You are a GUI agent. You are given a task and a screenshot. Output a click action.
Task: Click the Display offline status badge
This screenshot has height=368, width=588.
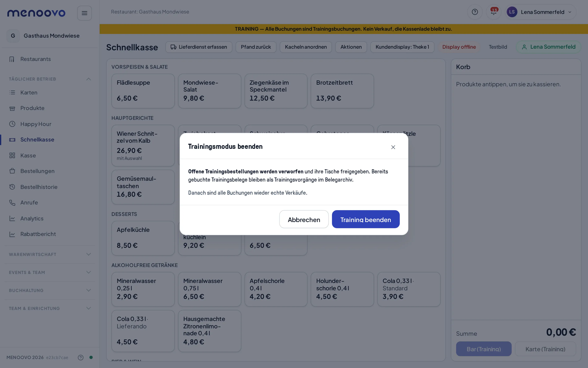click(x=459, y=47)
